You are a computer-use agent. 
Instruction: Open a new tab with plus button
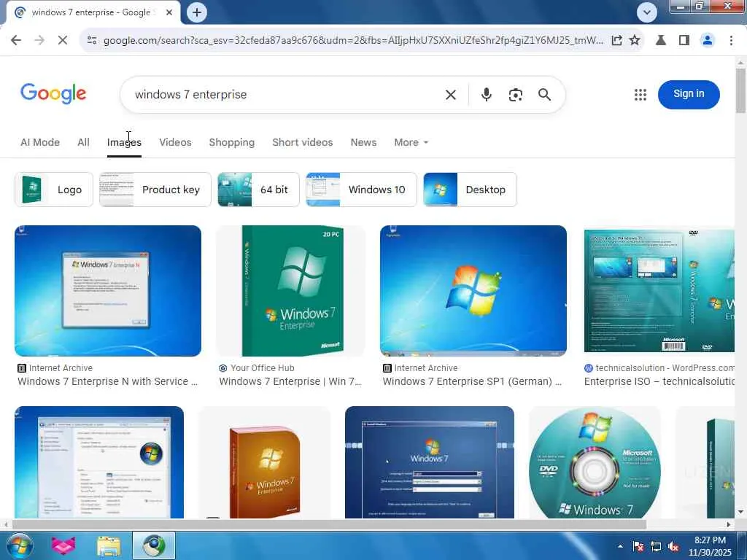pyautogui.click(x=197, y=12)
